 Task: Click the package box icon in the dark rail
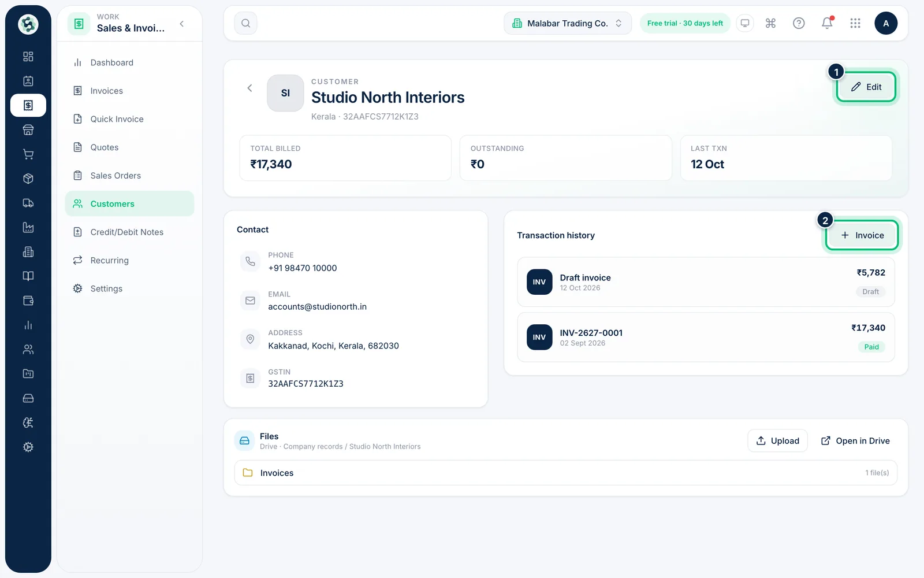28,179
